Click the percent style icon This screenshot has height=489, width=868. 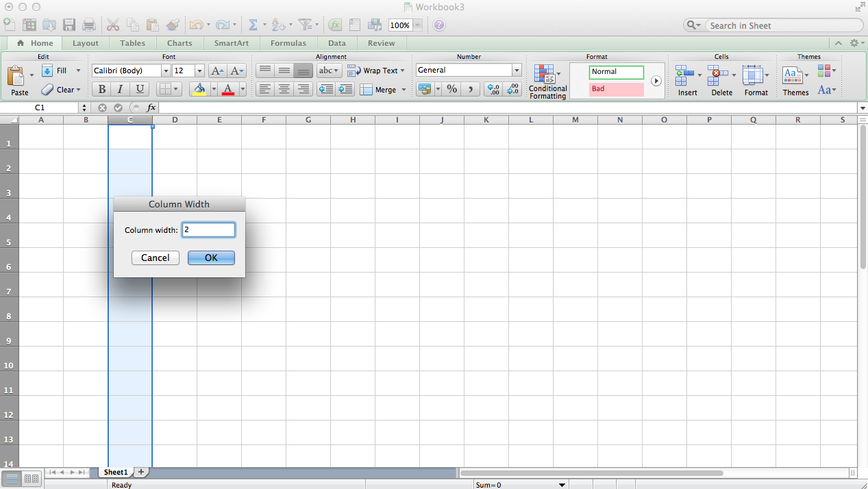[x=451, y=89]
